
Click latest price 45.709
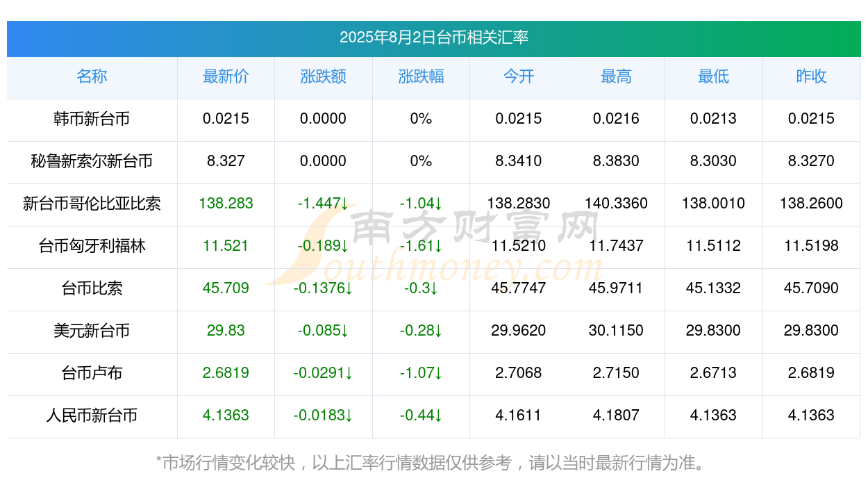pos(226,288)
